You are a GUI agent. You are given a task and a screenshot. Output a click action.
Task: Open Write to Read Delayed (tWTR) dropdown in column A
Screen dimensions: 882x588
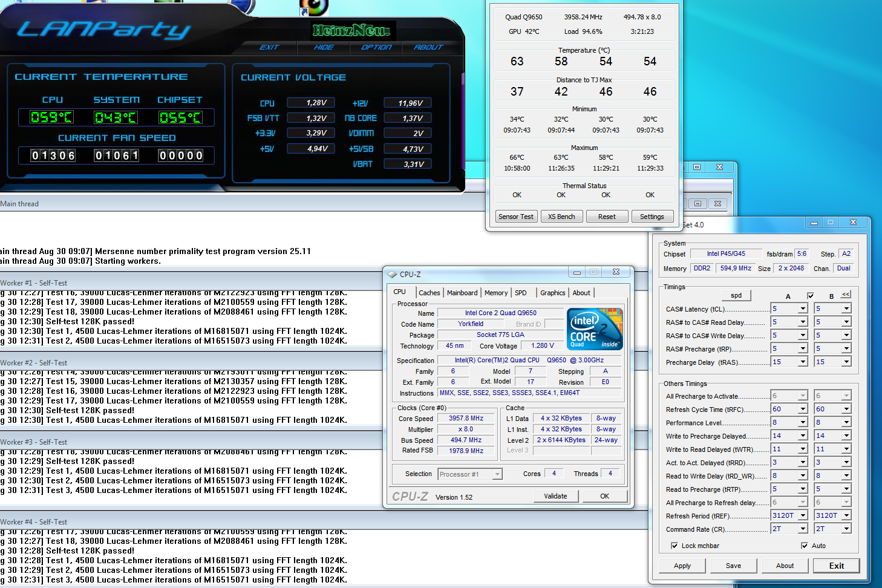pyautogui.click(x=803, y=449)
